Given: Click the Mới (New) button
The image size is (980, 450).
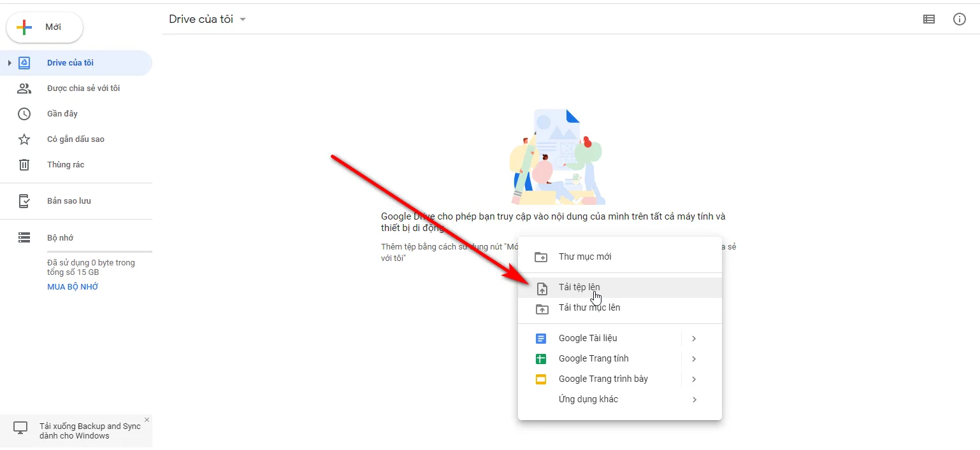Looking at the screenshot, I should pos(45,27).
